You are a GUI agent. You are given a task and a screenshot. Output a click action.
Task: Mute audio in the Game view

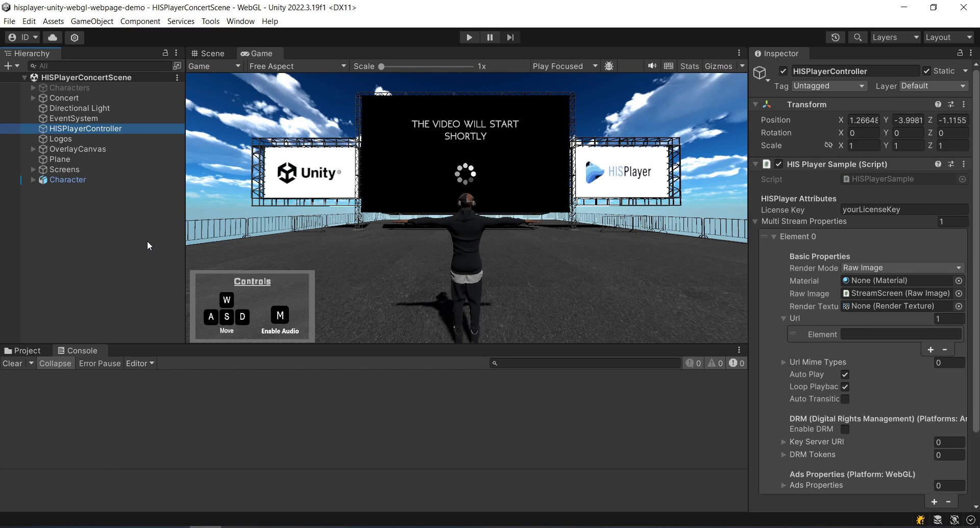click(652, 66)
